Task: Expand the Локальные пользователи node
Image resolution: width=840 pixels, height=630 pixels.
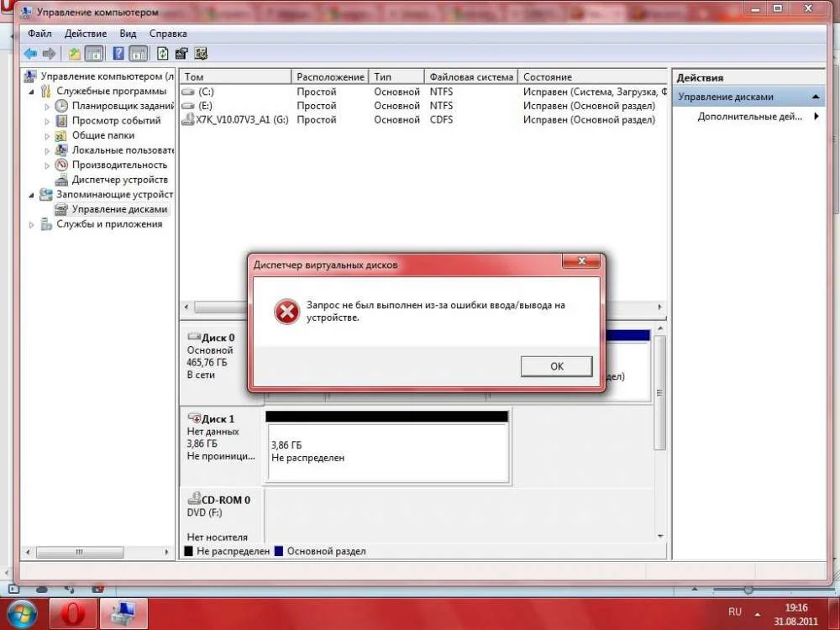Action: click(47, 151)
